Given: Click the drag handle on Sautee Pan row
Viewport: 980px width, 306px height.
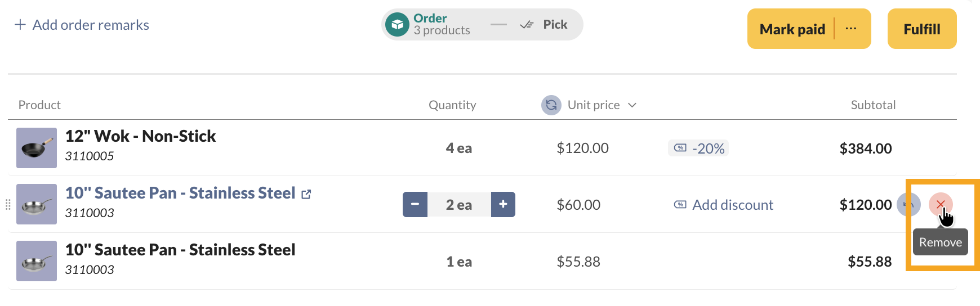Looking at the screenshot, I should click(8, 205).
